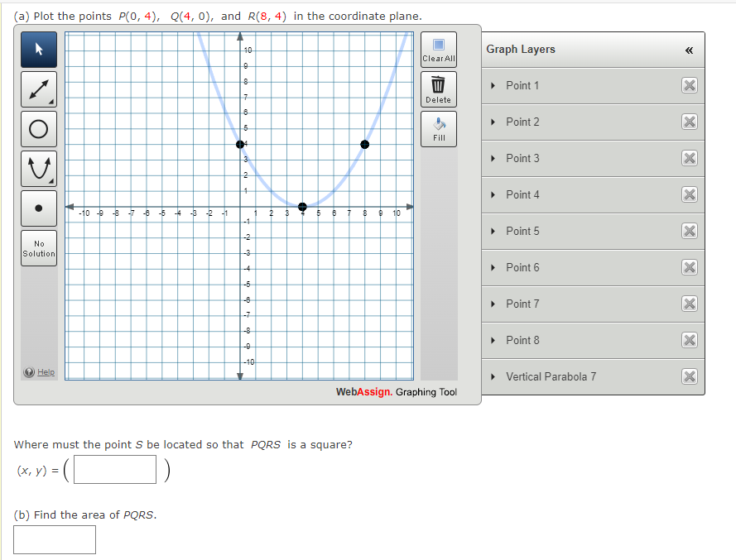
Task: Select the Point 8 layer label
Action: pos(522,341)
